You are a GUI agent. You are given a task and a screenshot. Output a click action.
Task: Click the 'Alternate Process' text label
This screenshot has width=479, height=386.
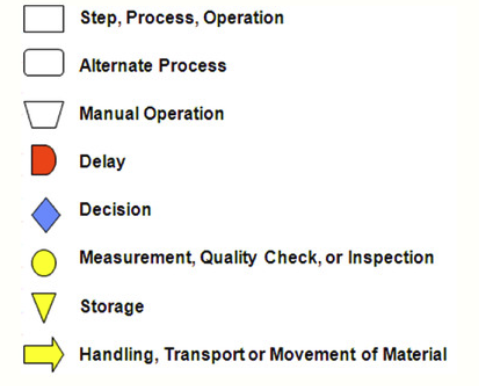click(153, 65)
